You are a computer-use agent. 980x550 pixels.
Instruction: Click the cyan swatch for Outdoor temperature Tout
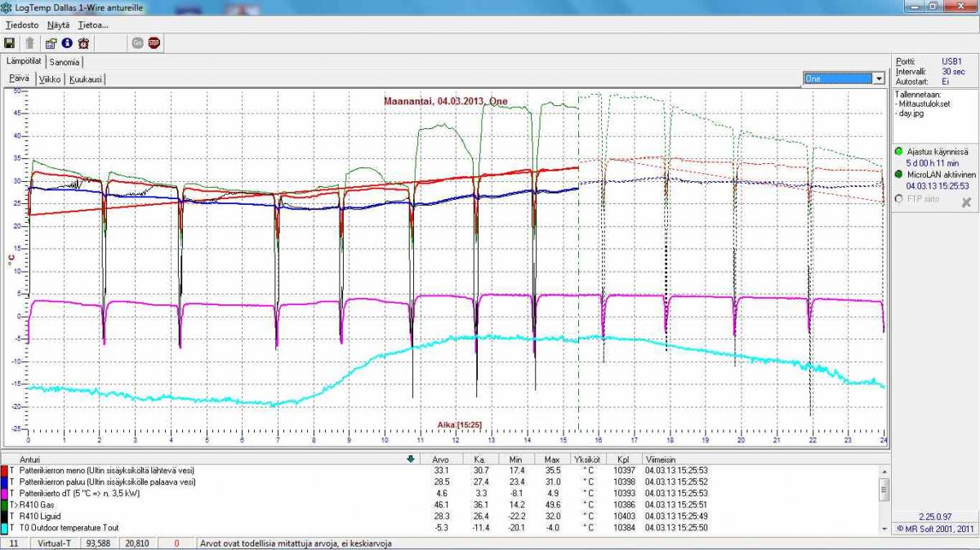4,528
